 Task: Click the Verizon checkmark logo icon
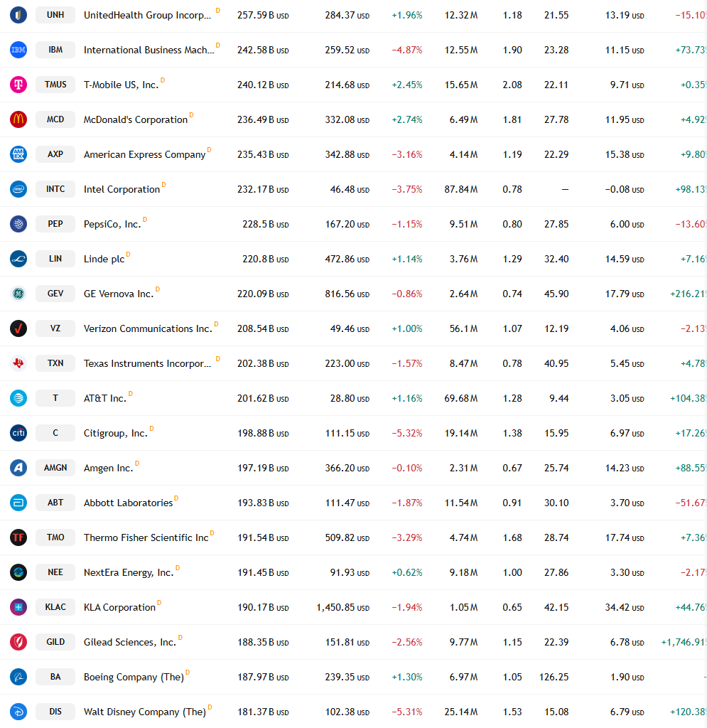(18, 328)
